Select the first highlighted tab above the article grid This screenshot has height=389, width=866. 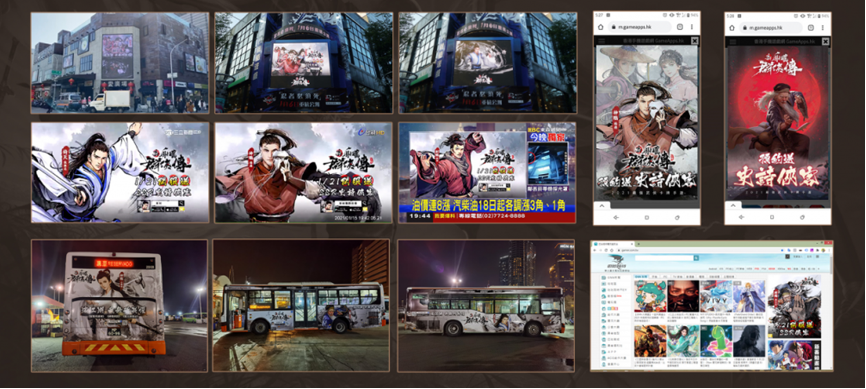click(x=641, y=276)
